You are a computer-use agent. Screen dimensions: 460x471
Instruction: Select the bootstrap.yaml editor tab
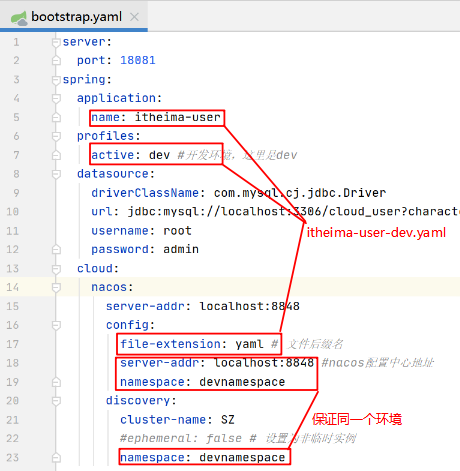coord(74,16)
